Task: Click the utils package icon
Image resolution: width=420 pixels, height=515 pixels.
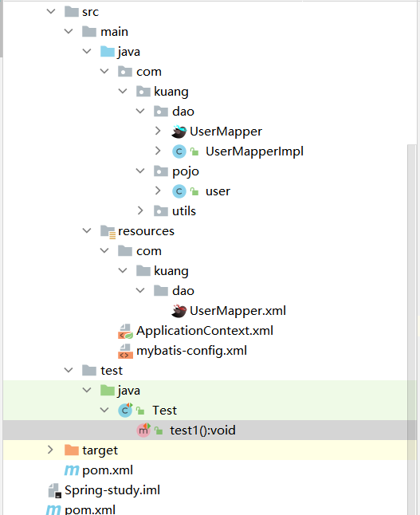Action: click(161, 210)
